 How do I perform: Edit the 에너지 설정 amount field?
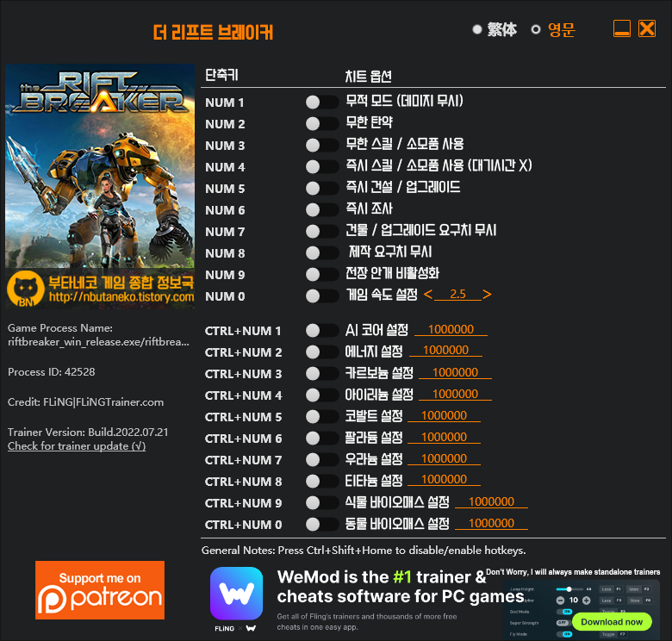(445, 351)
